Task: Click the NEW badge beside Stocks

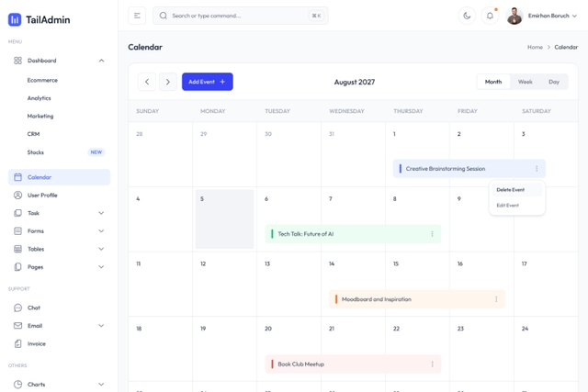Action: (96, 152)
